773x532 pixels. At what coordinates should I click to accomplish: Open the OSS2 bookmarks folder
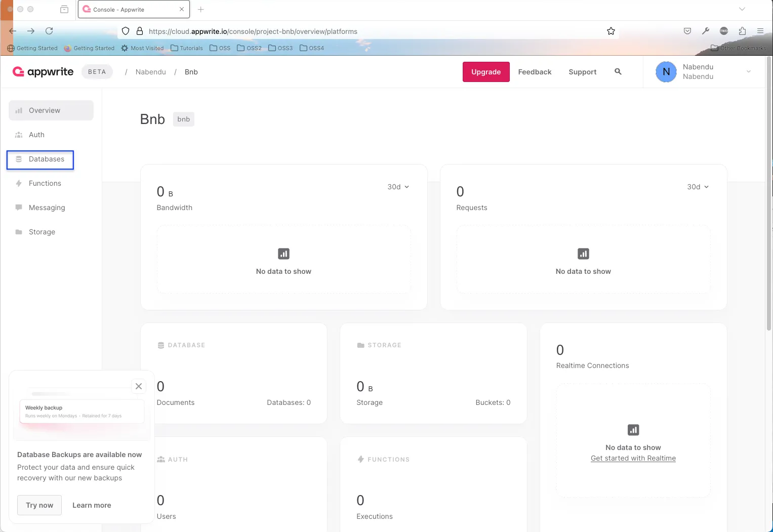click(250, 48)
